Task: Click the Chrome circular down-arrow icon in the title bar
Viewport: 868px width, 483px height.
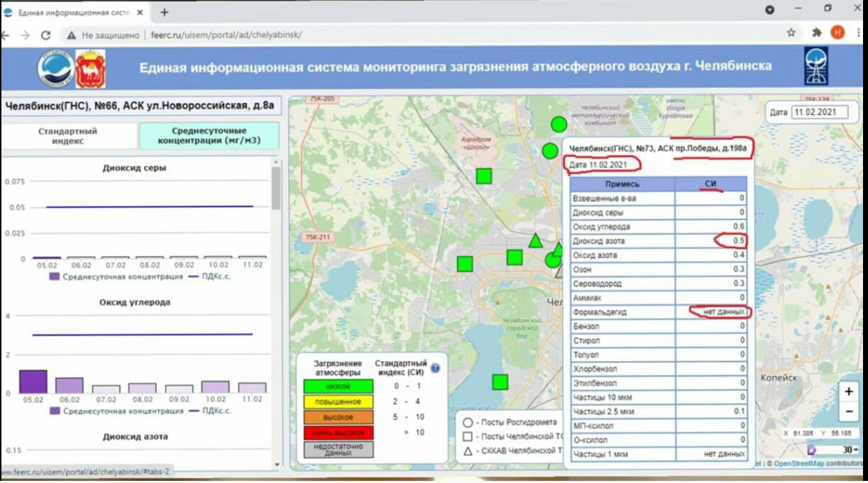Action: pos(770,9)
